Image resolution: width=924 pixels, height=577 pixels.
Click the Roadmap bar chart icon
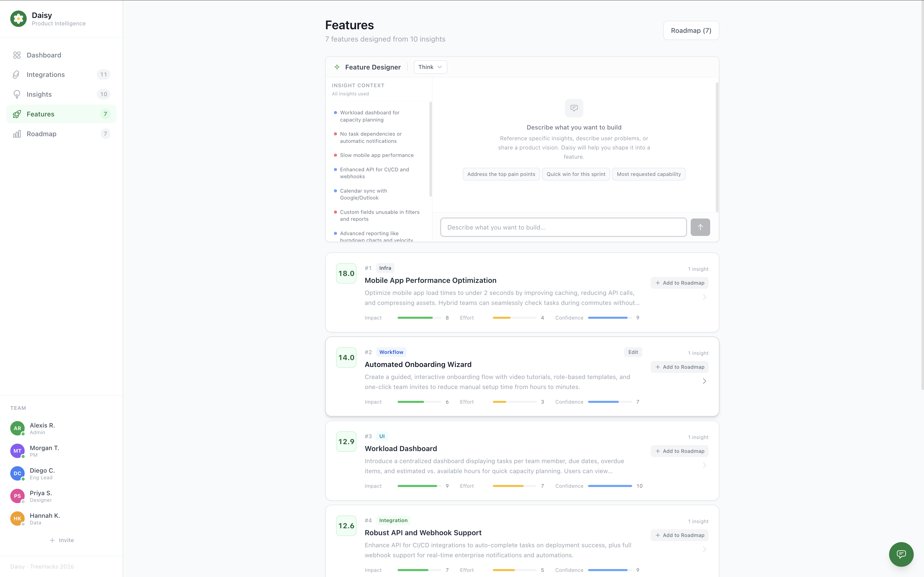(x=17, y=134)
